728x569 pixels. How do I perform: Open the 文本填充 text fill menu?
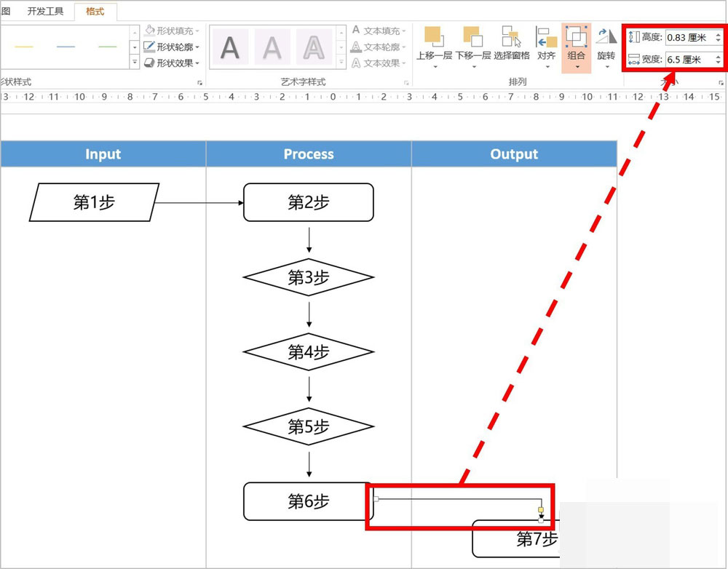[x=379, y=31]
